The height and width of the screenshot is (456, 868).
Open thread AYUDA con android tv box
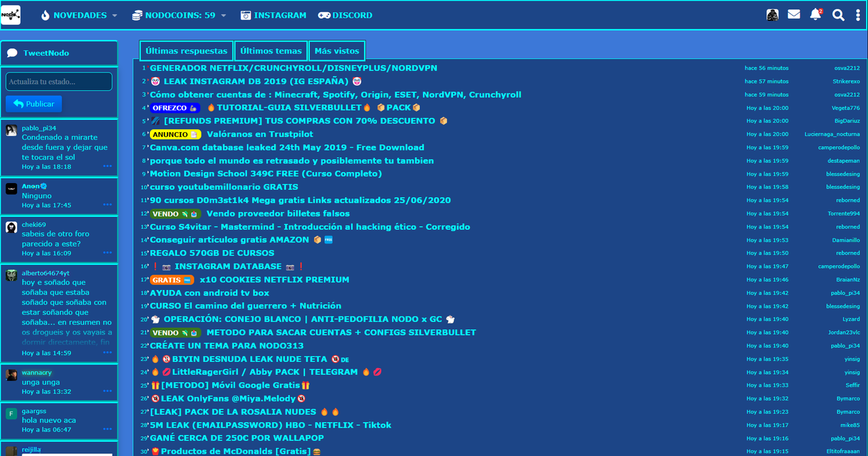point(210,293)
